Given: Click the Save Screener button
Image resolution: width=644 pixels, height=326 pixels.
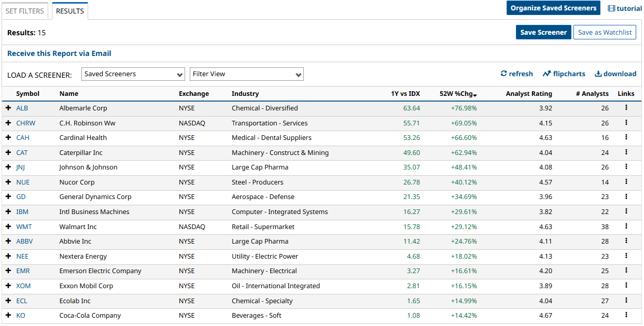Looking at the screenshot, I should coord(543,32).
